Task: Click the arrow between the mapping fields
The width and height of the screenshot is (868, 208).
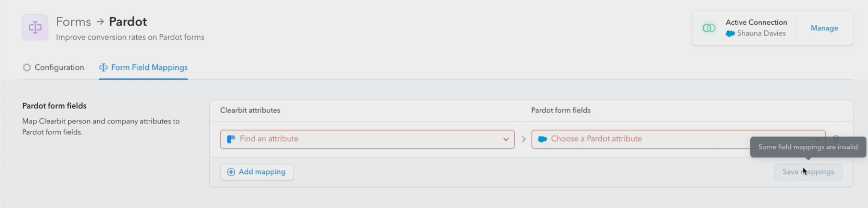Action: pos(523,139)
